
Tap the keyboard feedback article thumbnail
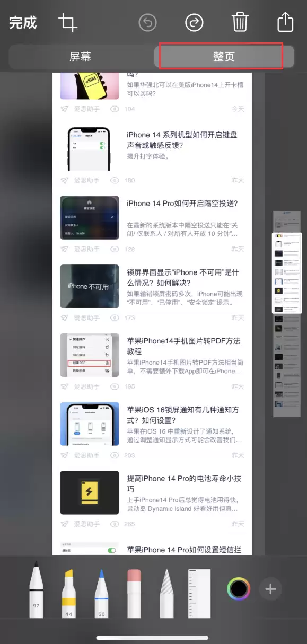[90, 149]
